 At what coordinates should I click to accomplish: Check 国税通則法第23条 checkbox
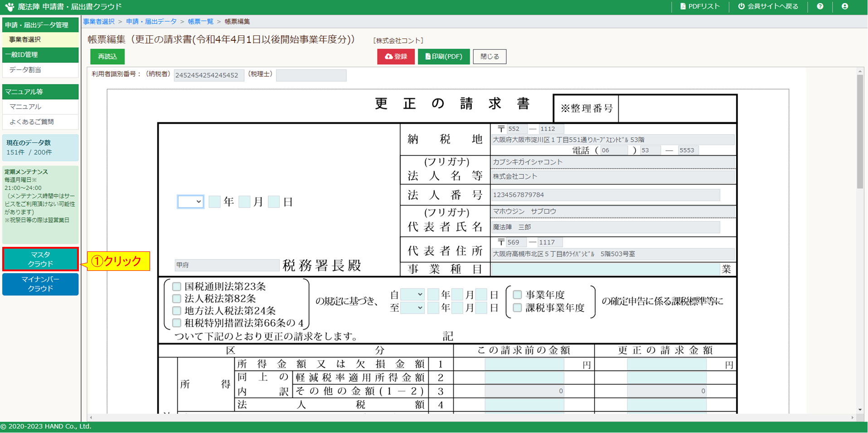(x=177, y=287)
